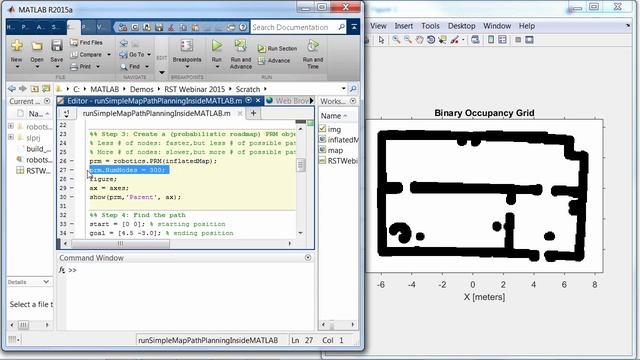
Task: Select runSimpleMapPathPlanningInsideMATLAB.m file tab
Action: point(157,113)
